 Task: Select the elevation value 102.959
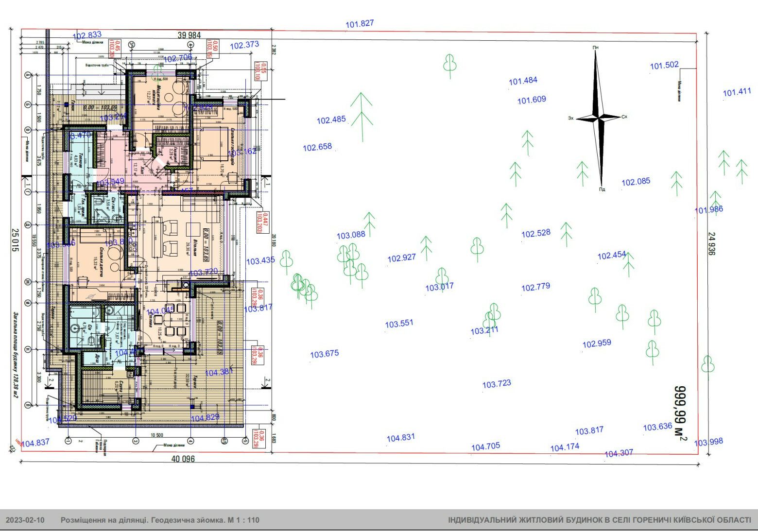coord(597,343)
